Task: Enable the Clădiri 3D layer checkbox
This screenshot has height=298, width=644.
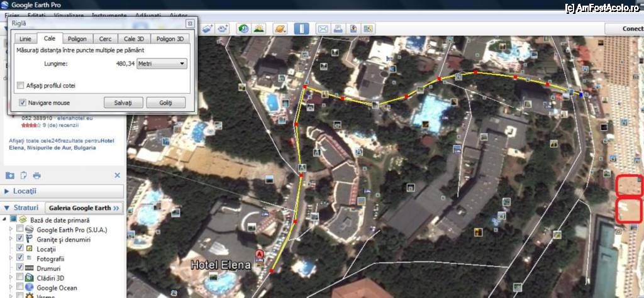Action: (19, 277)
